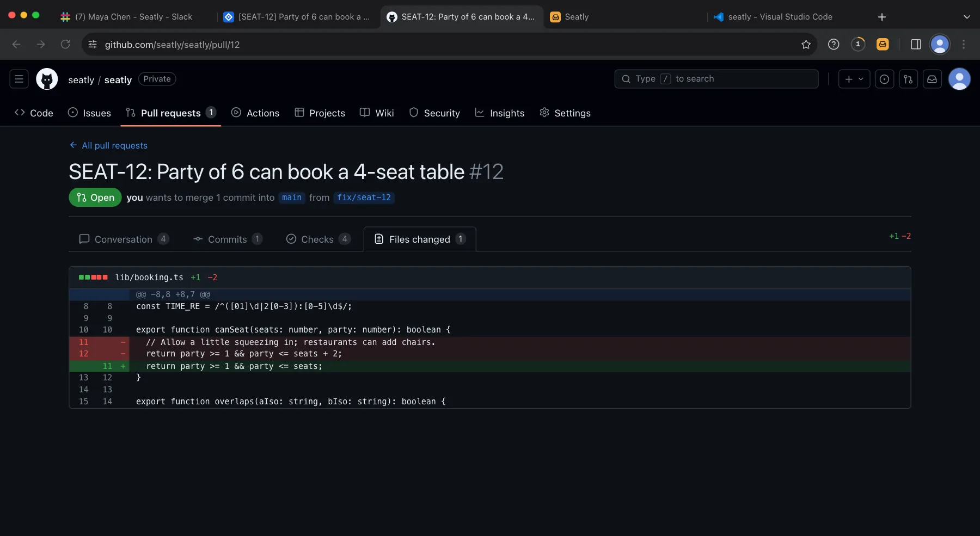The width and height of the screenshot is (980, 536).
Task: Click the main base branch label
Action: tap(292, 198)
